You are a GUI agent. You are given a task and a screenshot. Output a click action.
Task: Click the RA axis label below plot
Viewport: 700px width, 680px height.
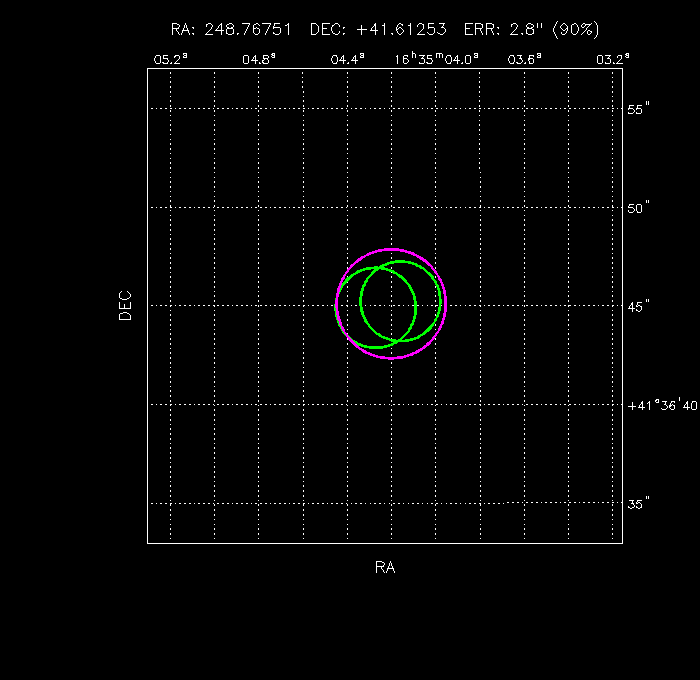[385, 567]
